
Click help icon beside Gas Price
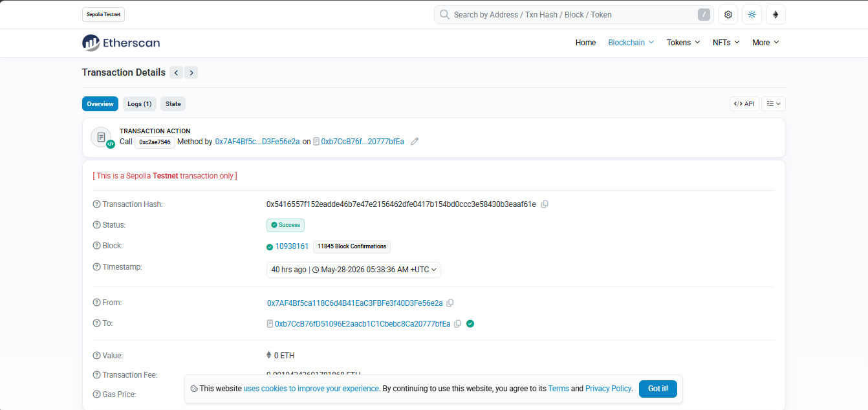pyautogui.click(x=97, y=394)
